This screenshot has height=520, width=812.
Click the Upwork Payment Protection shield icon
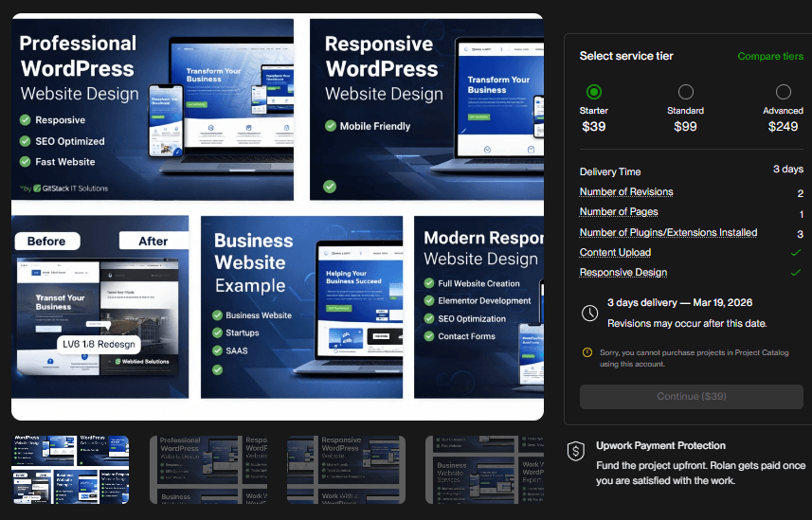coord(575,452)
